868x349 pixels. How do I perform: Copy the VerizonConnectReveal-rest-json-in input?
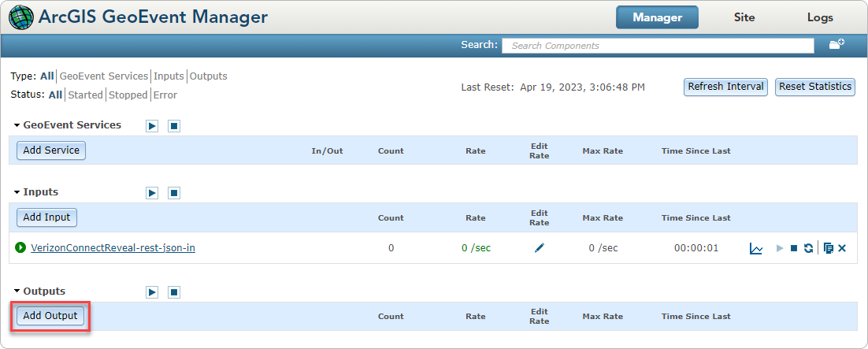point(828,248)
